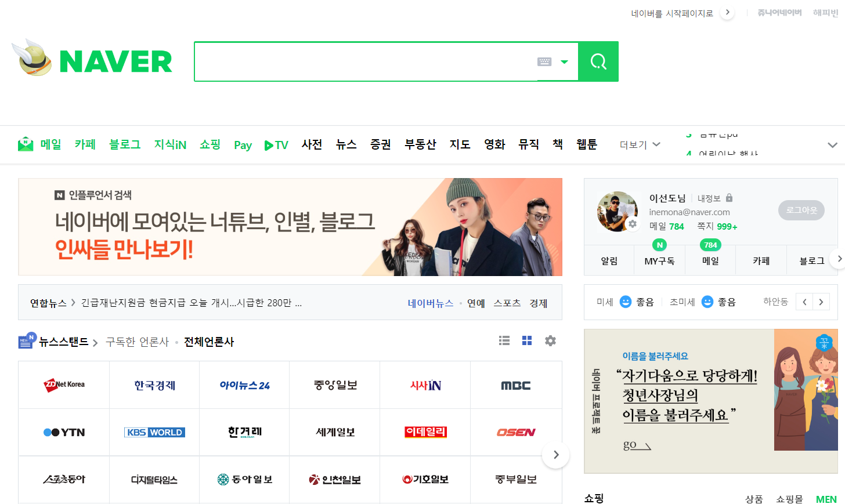Open 영화 in the navigation bar
This screenshot has width=845, height=504.
point(494,144)
